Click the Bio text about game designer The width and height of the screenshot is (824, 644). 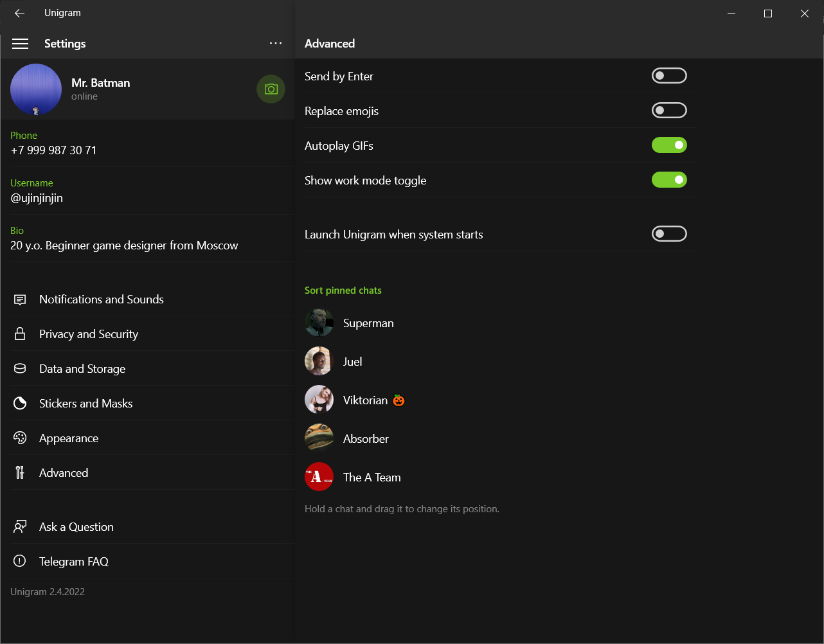click(x=124, y=246)
